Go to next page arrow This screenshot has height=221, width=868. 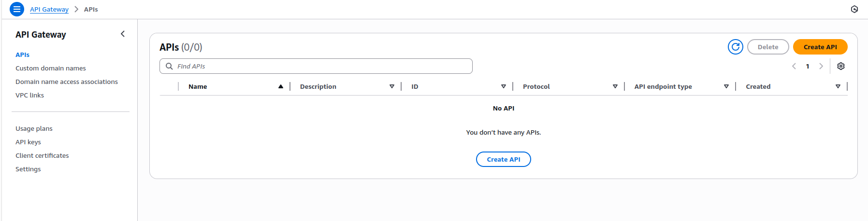click(821, 66)
